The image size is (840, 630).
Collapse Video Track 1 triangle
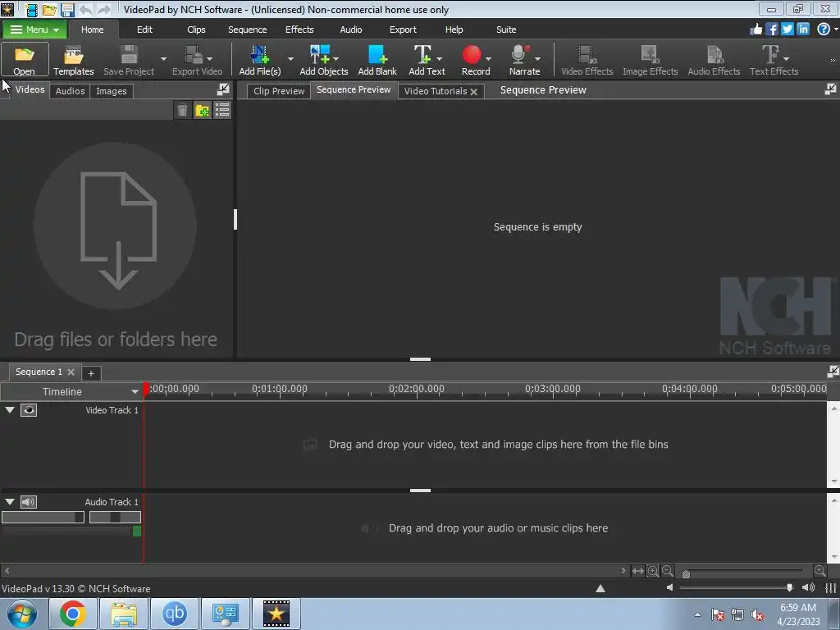coord(10,410)
